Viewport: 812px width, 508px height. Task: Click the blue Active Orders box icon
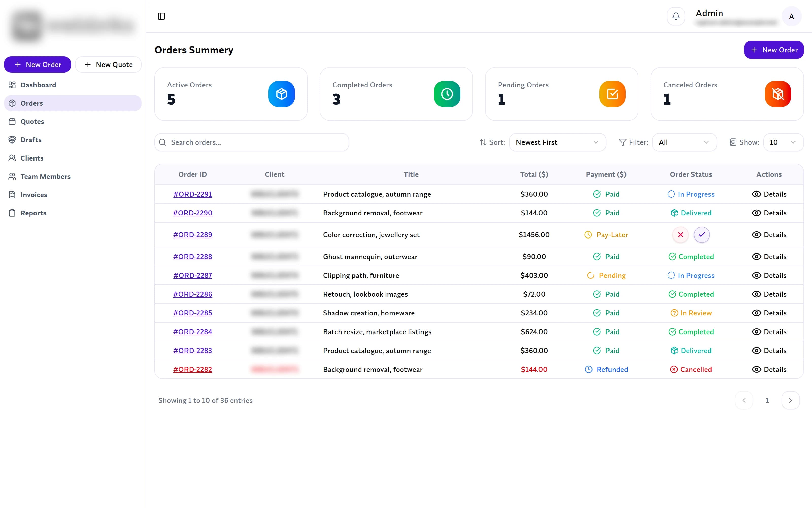(281, 94)
